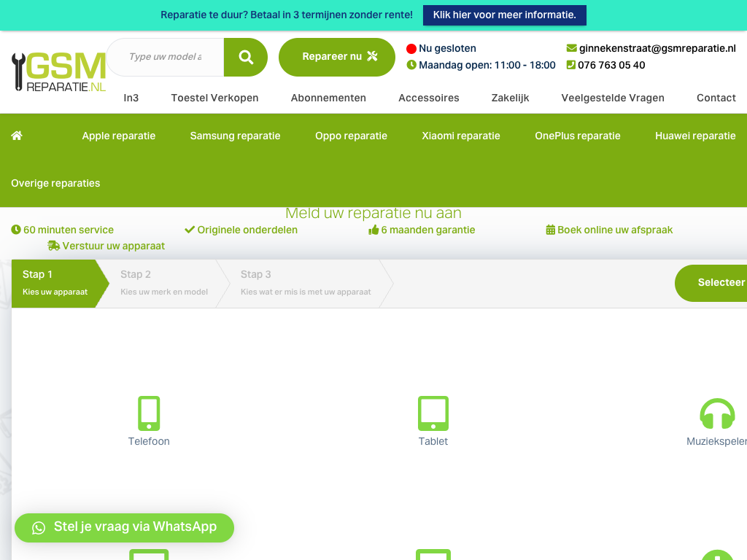
Task: Focus the 'Type uw model' search field
Action: [166, 57]
